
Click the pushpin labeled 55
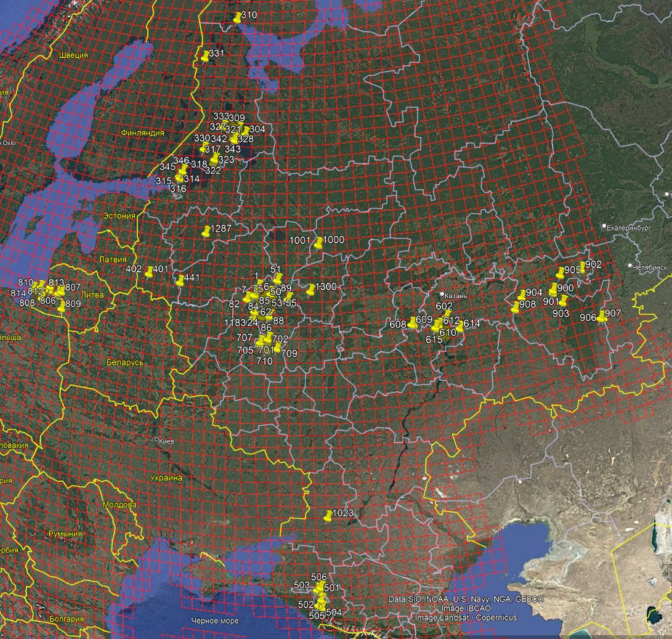[x=288, y=299]
